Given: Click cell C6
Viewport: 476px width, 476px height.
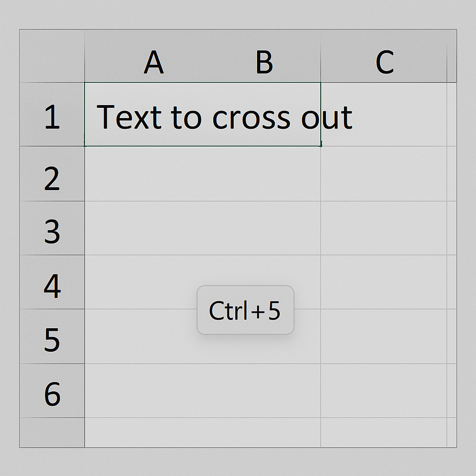Looking at the screenshot, I should pos(384,390).
